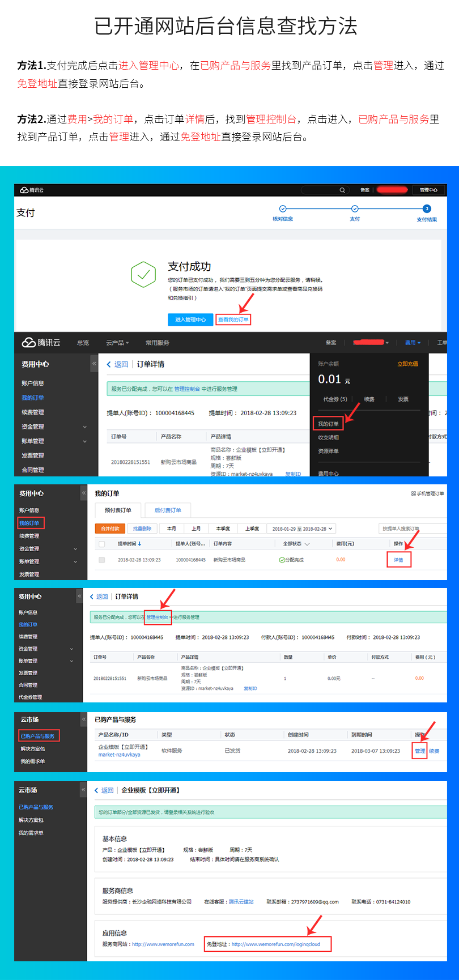The image size is (459, 980).
Task: Click the 批量删除 button
Action: tap(142, 529)
